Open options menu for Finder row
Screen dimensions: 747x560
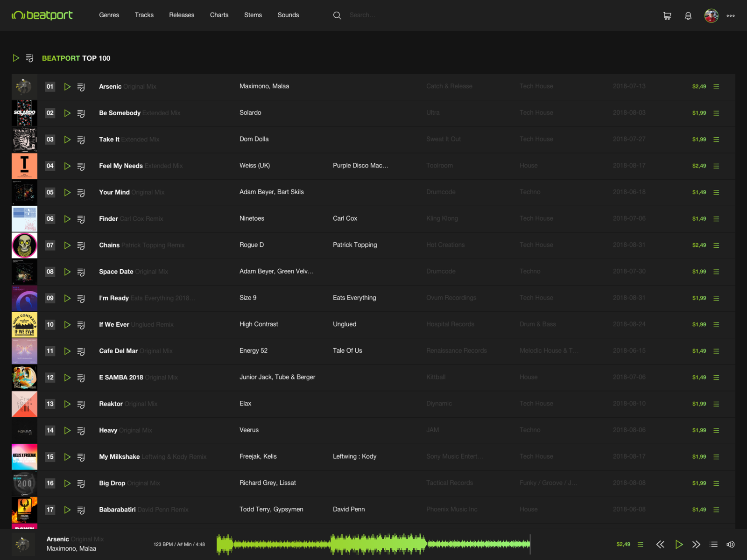[716, 219]
